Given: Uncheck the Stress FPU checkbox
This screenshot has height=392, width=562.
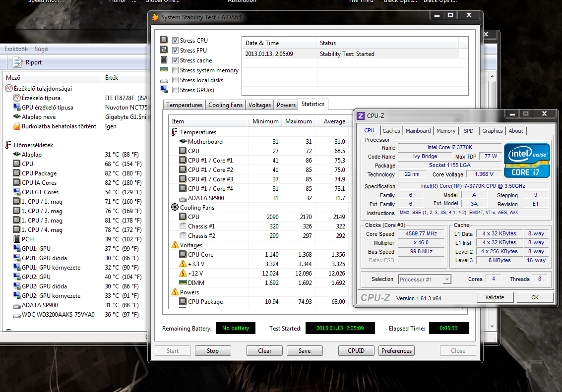Looking at the screenshot, I should tap(175, 51).
